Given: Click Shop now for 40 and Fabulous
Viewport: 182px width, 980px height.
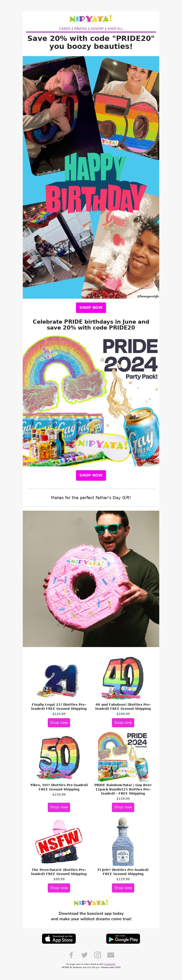Looking at the screenshot, I should coord(123,722).
